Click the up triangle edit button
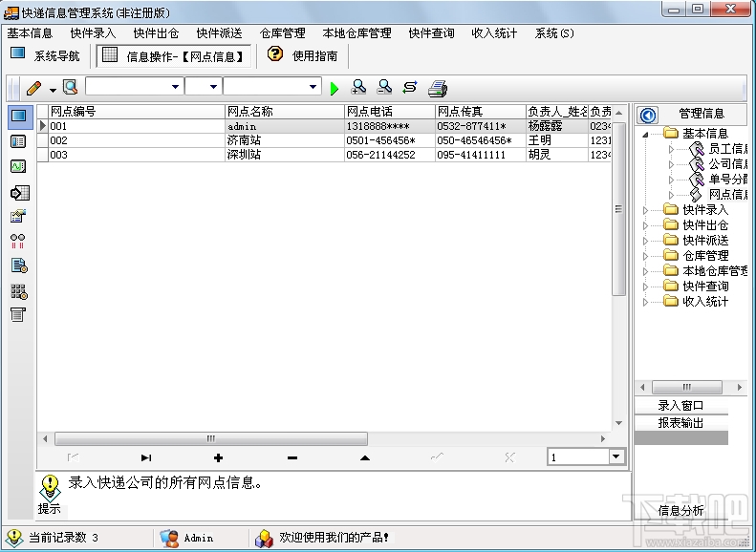Image resolution: width=756 pixels, height=552 pixels. [x=365, y=457]
